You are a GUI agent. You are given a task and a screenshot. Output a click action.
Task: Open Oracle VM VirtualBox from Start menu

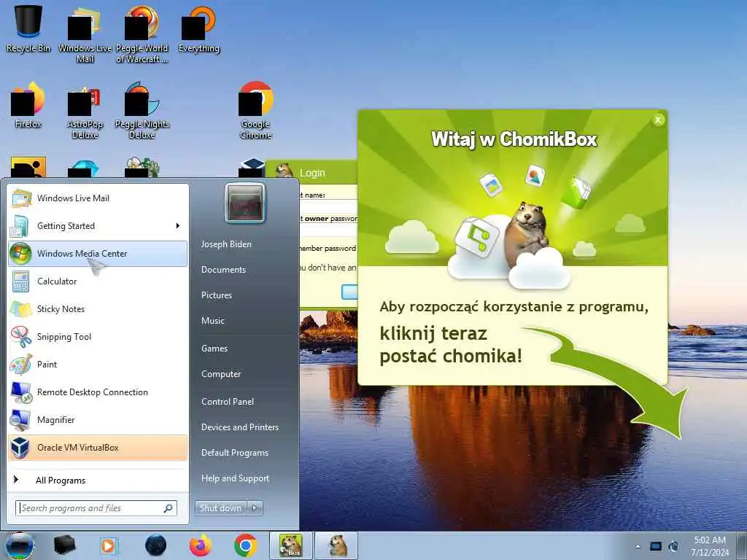[98, 447]
